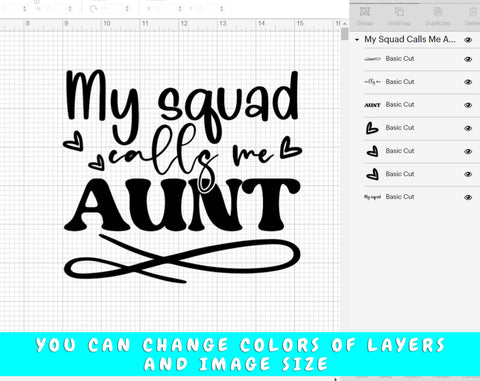Viewport: 480px width, 381px height.
Task: Hide the 'My squad' Basic Cut layer
Action: [468, 197]
